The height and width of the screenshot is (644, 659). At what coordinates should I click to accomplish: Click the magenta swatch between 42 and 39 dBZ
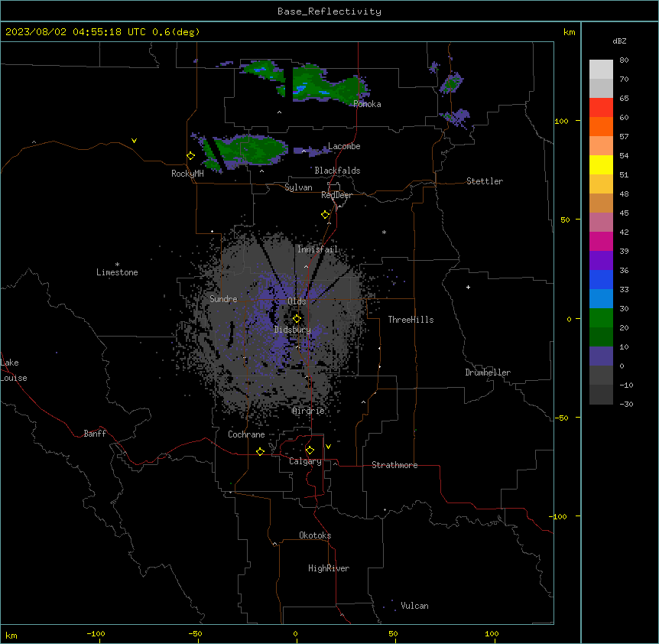click(601, 241)
